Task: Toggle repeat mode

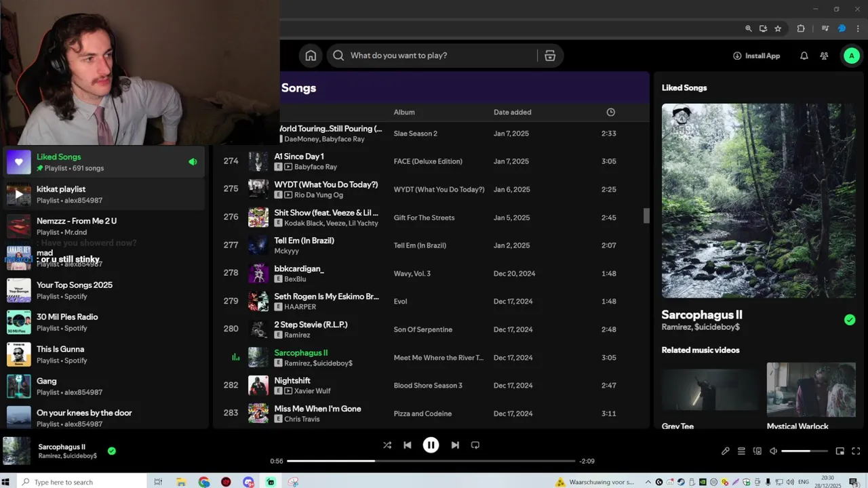Action: 475,445
